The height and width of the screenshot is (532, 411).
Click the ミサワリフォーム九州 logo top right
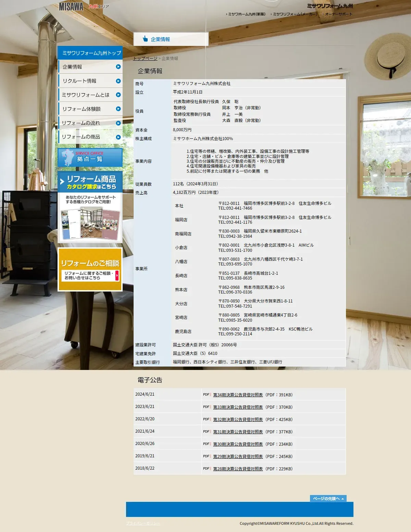coord(330,6)
